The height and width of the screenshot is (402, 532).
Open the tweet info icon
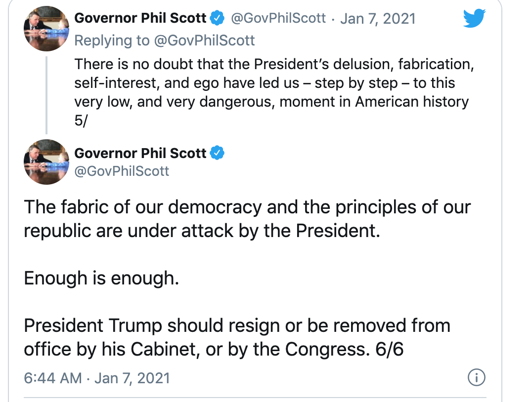(x=476, y=377)
